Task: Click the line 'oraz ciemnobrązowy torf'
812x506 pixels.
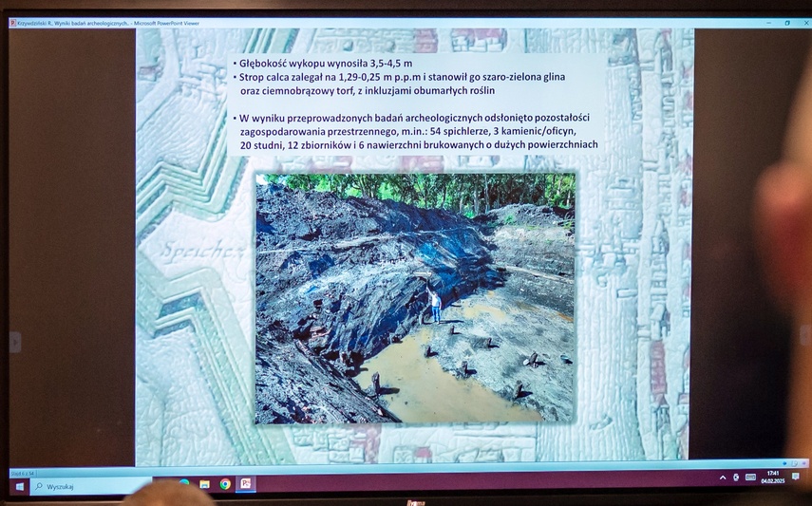Action: point(368,90)
